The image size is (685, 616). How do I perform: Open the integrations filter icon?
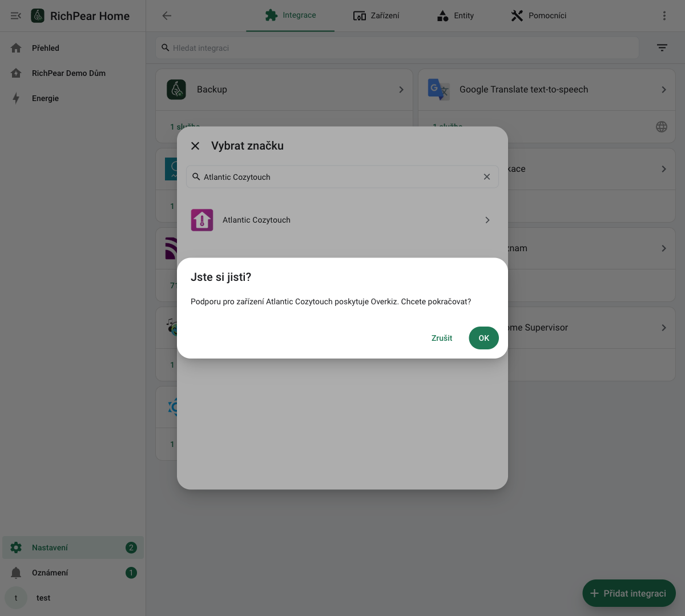(x=662, y=48)
